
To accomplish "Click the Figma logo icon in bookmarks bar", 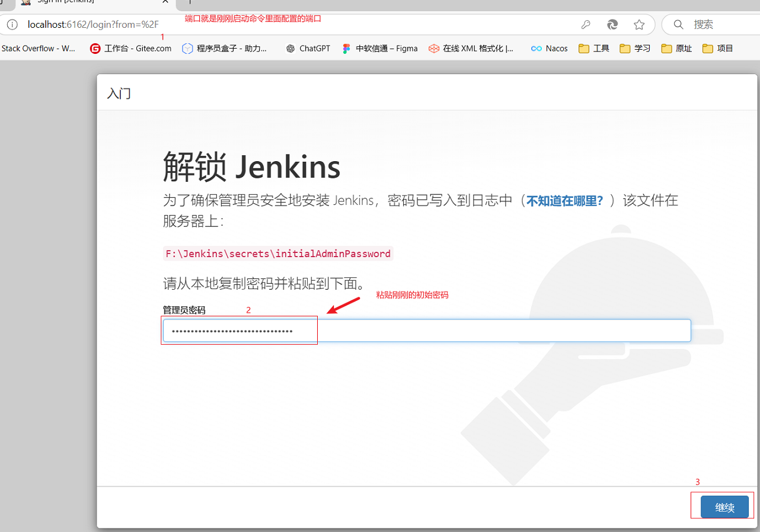I will tap(347, 49).
